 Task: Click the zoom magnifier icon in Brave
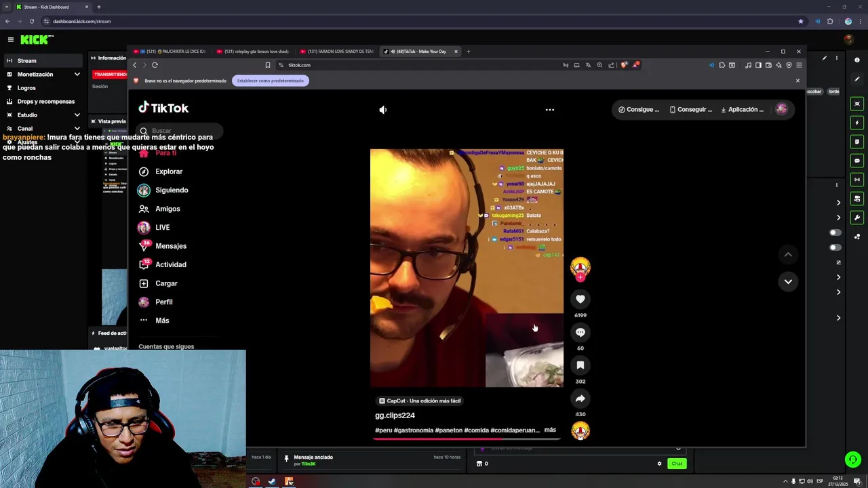click(x=599, y=65)
